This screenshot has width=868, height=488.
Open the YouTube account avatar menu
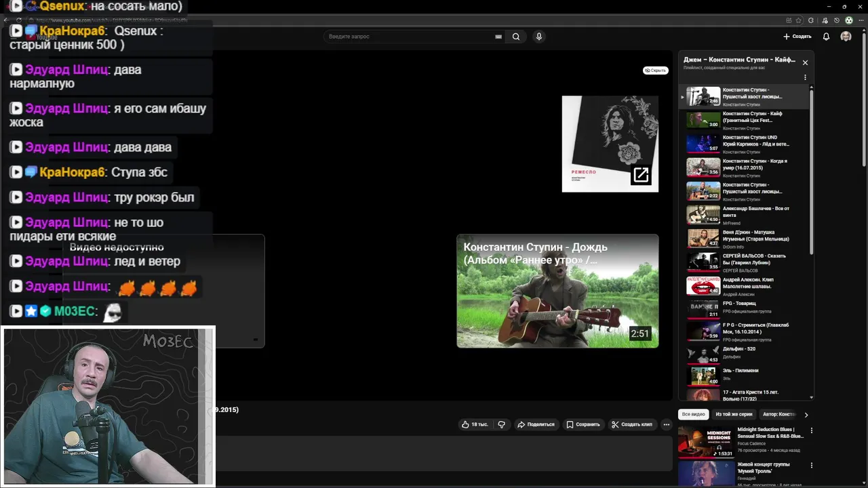click(846, 37)
